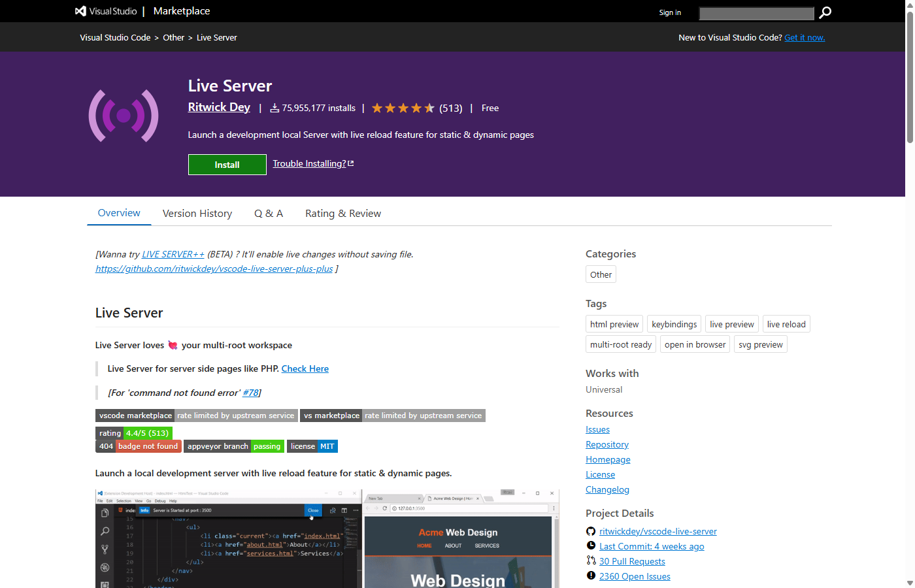The height and width of the screenshot is (588, 915).
Task: Click the html preview tag
Action: (x=614, y=324)
